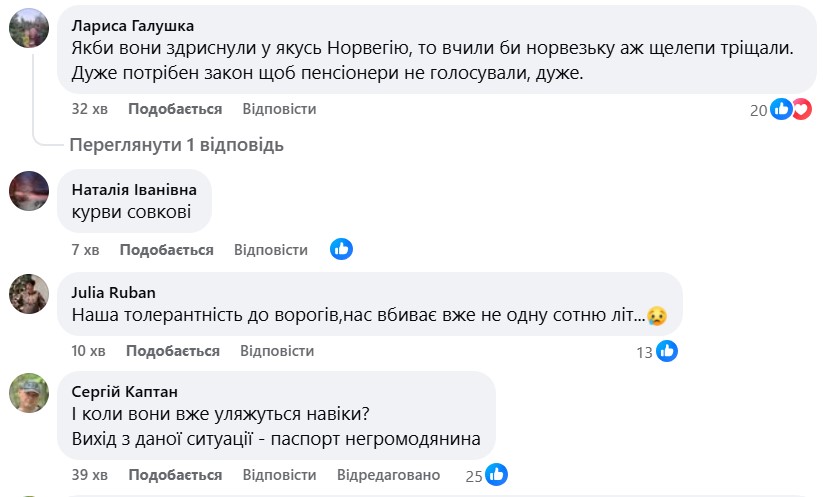Viewport: 823px width, 497px height.
Task: Open Сергій Каптан's profile avatar
Action: (29, 392)
